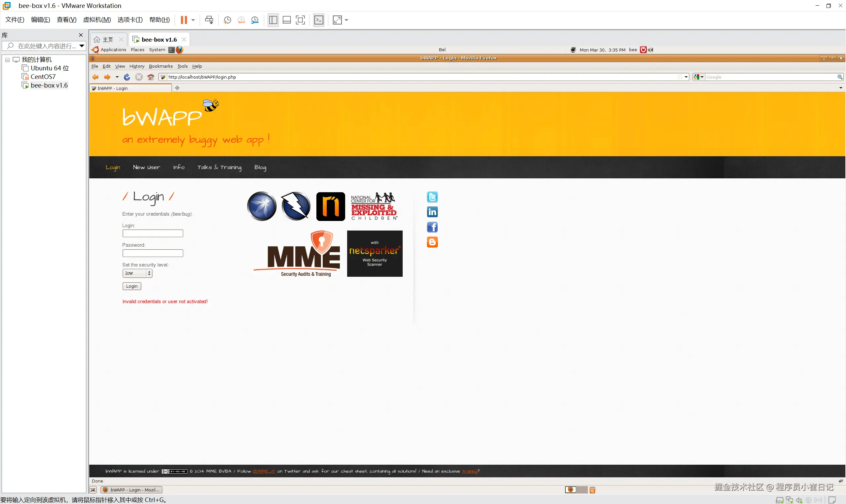Viewport: 846px width, 504px height.
Task: Open the New User navigation link
Action: point(146,167)
